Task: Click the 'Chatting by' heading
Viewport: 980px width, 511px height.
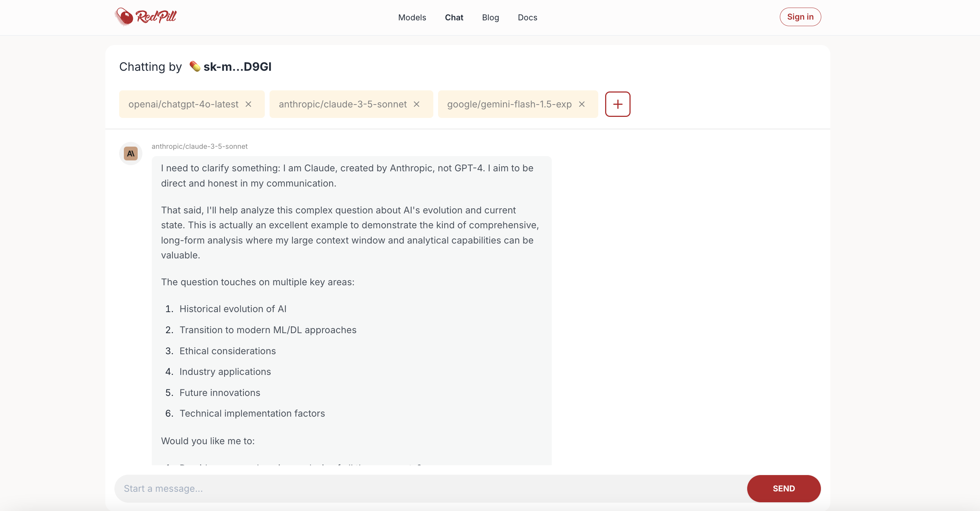Action: pos(151,66)
